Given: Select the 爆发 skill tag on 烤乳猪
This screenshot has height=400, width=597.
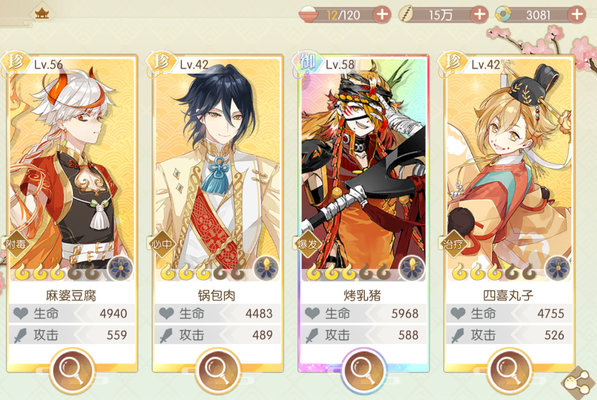Looking at the screenshot, I should pos(307,244).
